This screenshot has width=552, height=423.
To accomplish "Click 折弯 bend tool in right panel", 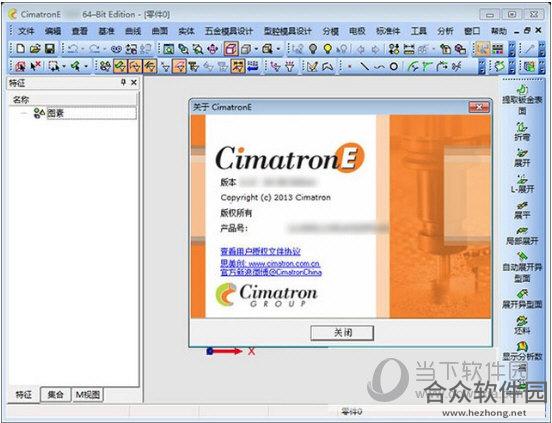I will click(x=522, y=132).
